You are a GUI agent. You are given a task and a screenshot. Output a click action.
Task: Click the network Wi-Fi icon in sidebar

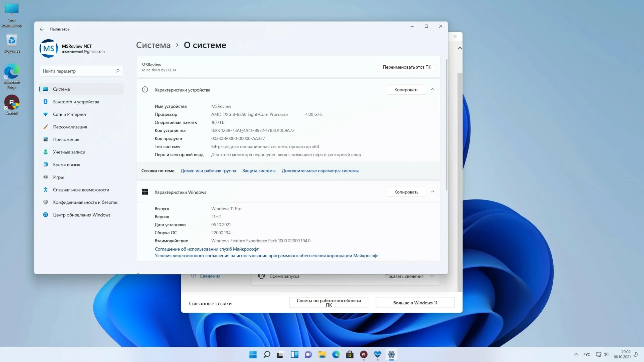[46, 114]
